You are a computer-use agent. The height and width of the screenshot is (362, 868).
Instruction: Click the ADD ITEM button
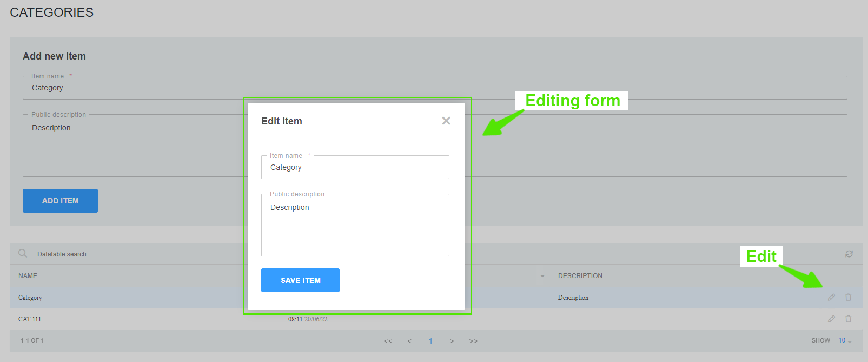click(60, 201)
